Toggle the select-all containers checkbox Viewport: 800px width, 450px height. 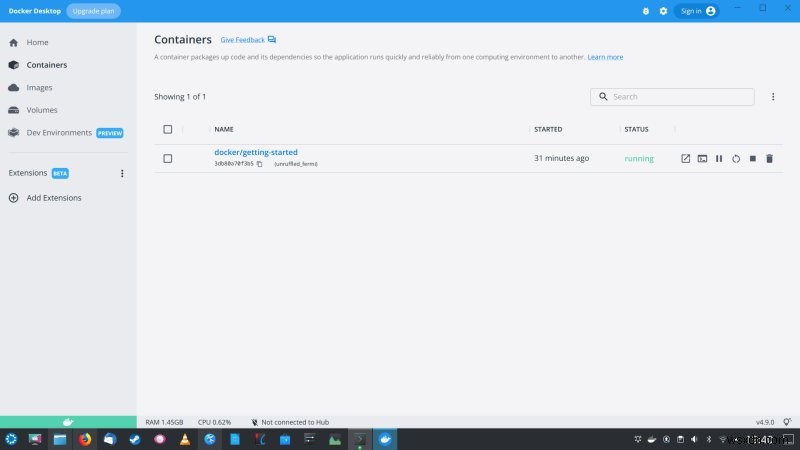167,129
